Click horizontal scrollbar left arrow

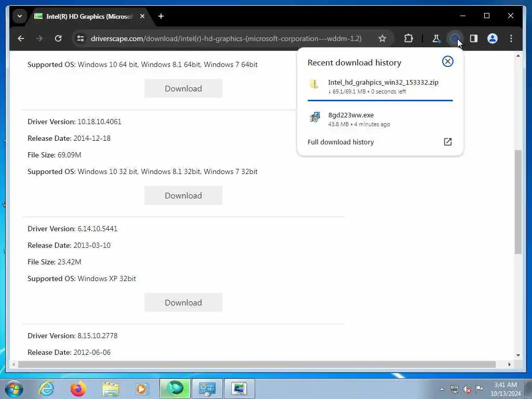pos(14,364)
